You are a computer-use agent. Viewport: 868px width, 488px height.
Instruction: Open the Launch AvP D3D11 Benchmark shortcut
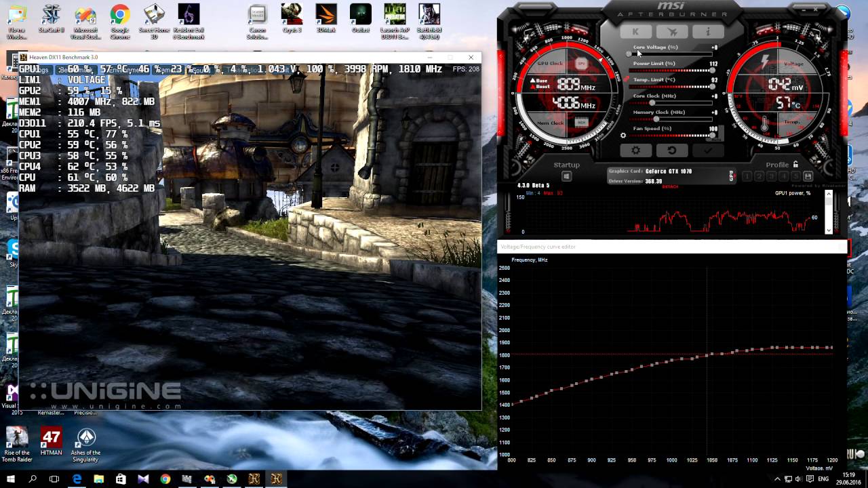pos(395,22)
